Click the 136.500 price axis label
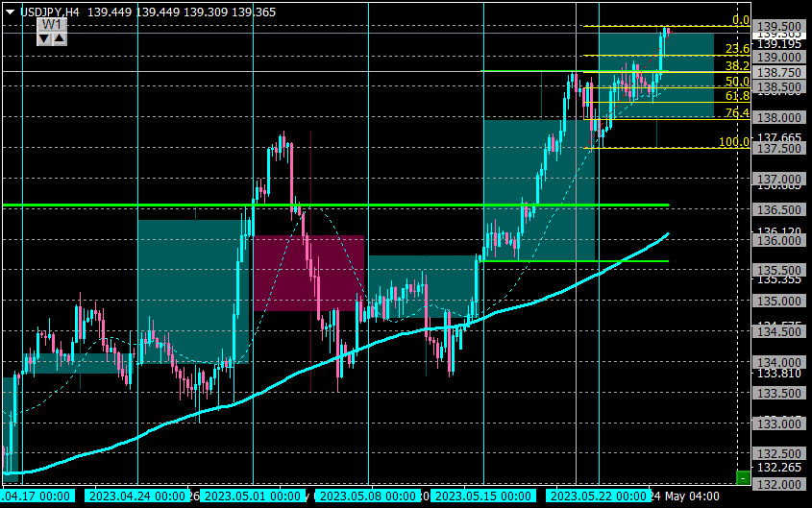 click(779, 209)
